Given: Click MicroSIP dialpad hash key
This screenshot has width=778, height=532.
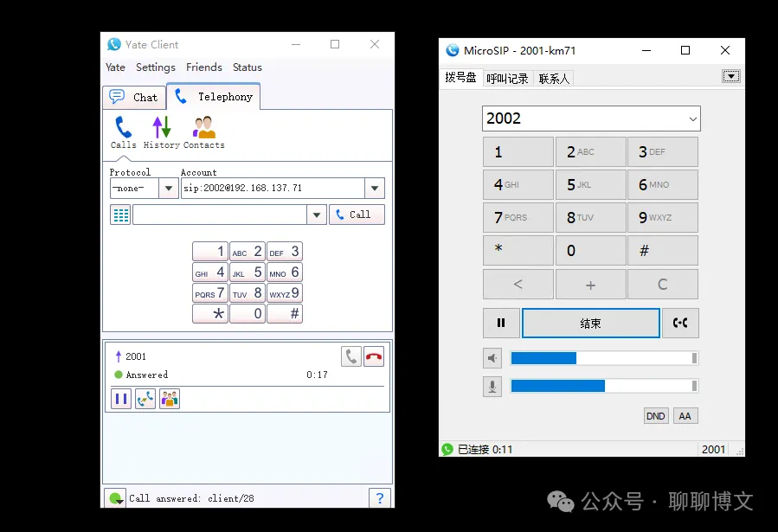Looking at the screenshot, I should [663, 250].
